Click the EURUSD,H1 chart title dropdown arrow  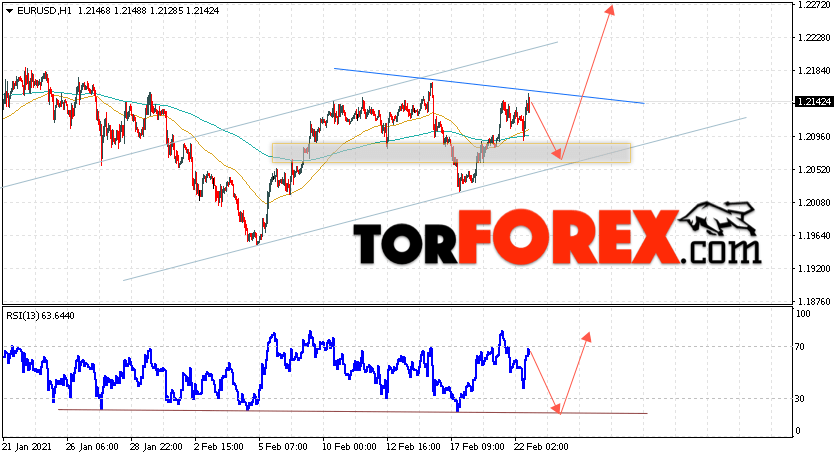point(9,11)
